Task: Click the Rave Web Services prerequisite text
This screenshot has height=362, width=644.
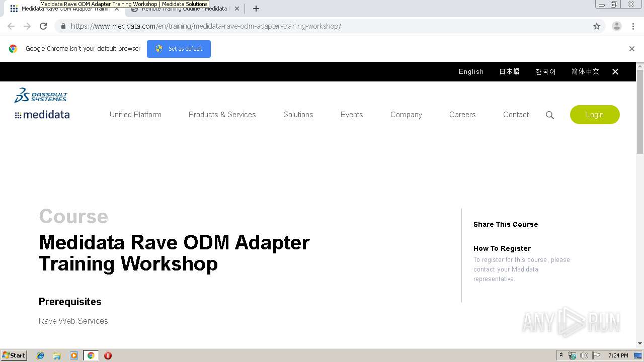Action: [x=73, y=321]
